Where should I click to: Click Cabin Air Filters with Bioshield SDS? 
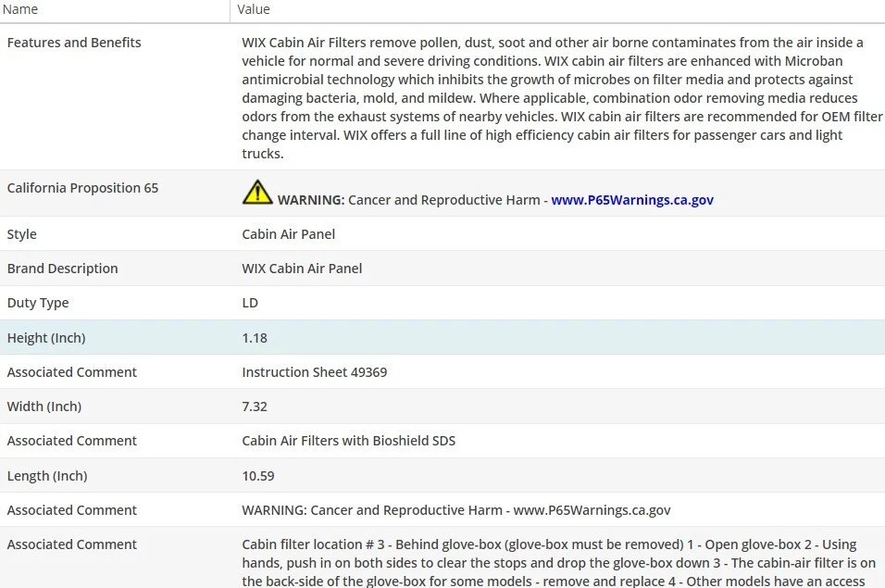349,441
